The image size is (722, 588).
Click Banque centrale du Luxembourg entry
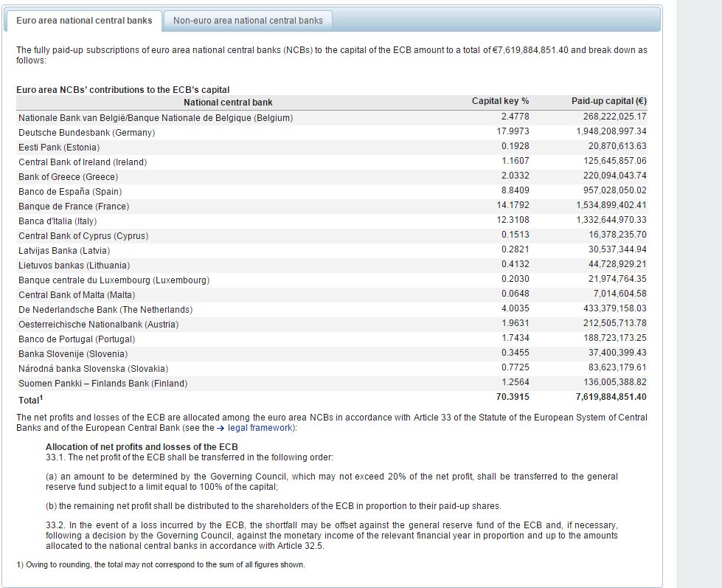pyautogui.click(x=114, y=280)
